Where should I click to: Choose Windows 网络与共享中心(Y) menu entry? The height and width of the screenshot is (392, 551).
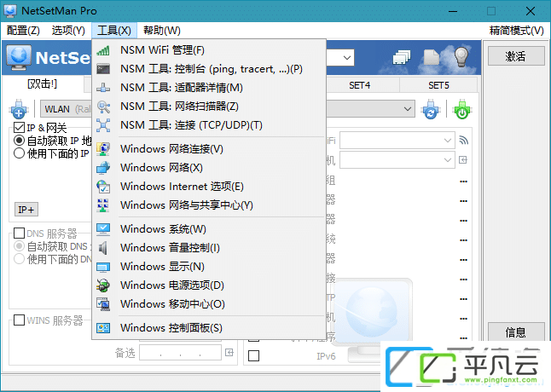(209, 205)
